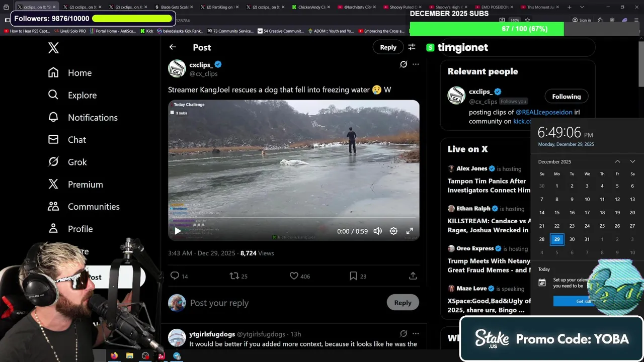
Task: Open Firefox from the taskbar
Action: click(114, 356)
